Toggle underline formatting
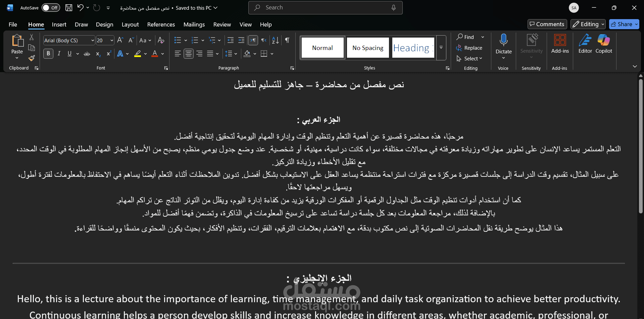 [69, 54]
